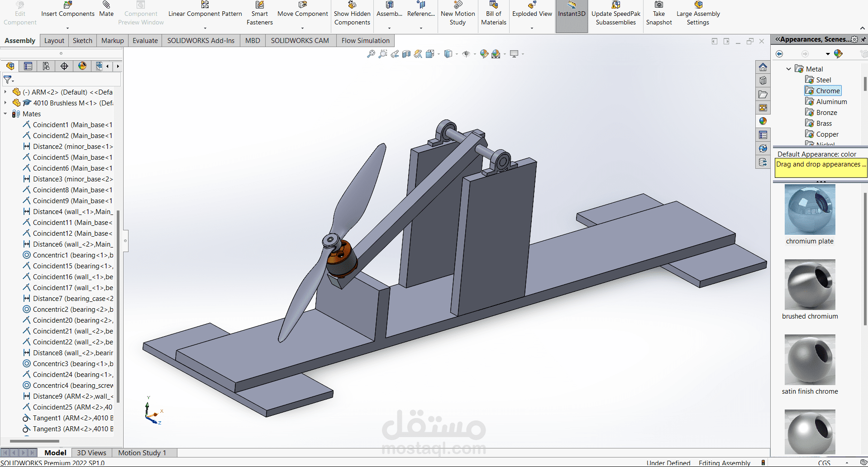
Task: Go back in the Appearances pane
Action: pos(779,54)
